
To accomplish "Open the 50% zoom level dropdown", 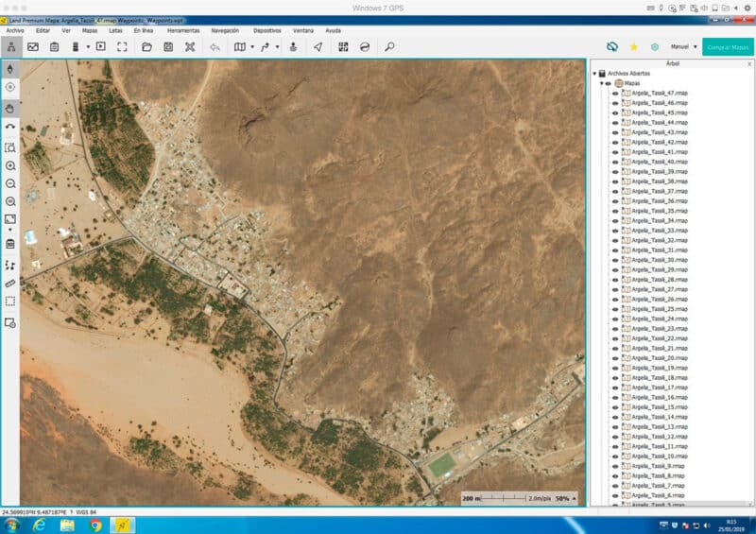I will pos(566,498).
